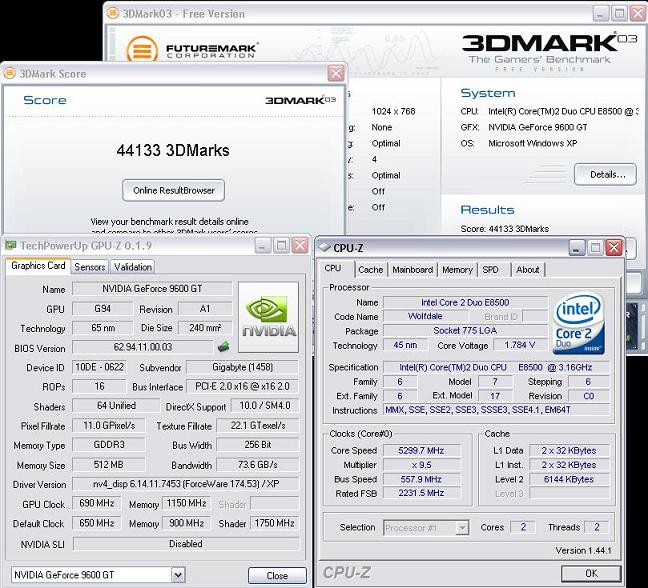Click the Intel Core 2 Duo logo
648x588 pixels.
pyautogui.click(x=578, y=323)
